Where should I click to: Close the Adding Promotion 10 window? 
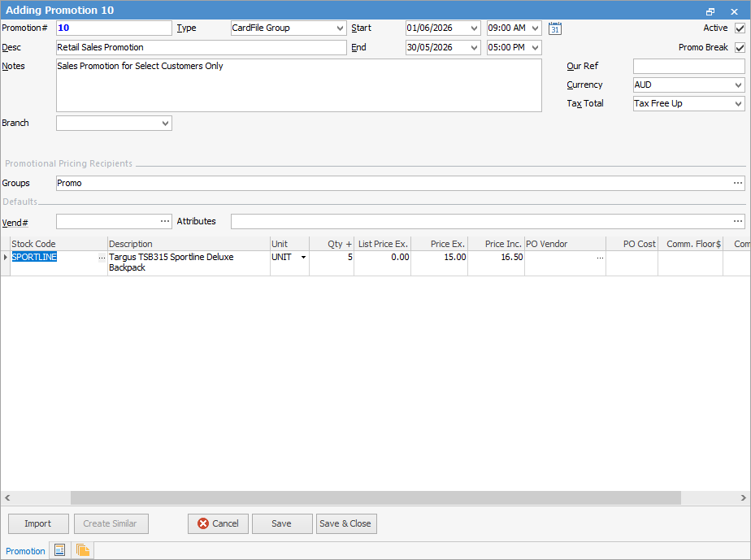pos(734,11)
